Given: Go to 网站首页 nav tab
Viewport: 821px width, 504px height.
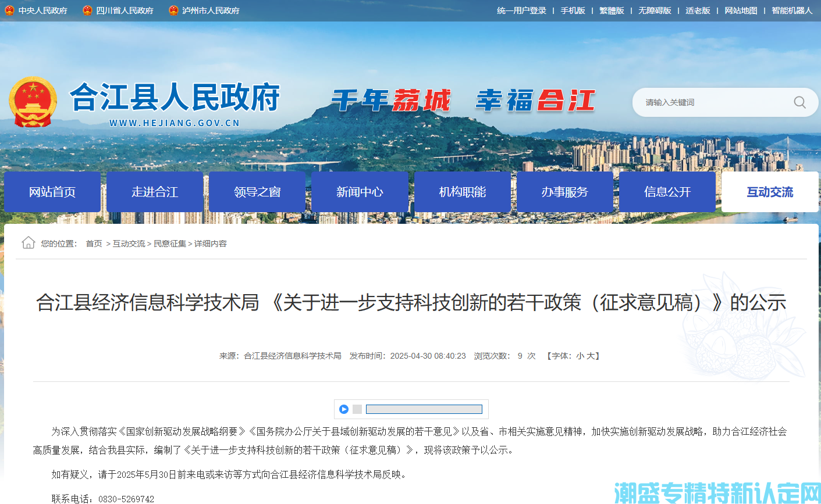Looking at the screenshot, I should (x=52, y=192).
